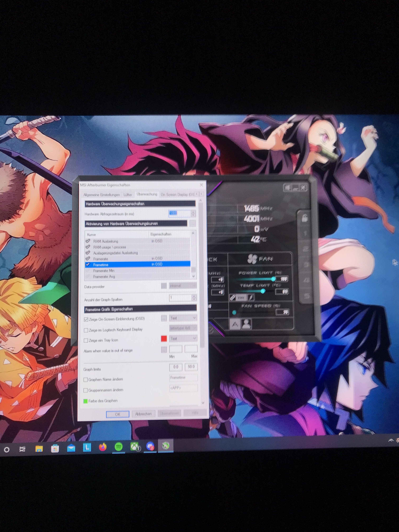
Task: Enable Zeige im Logitech Keyboard Display
Action: 86,330
